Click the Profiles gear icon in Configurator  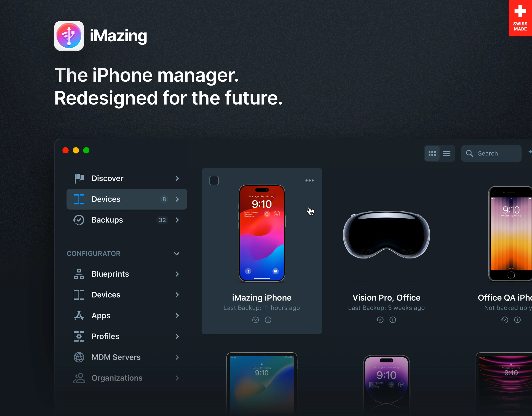coord(79,336)
